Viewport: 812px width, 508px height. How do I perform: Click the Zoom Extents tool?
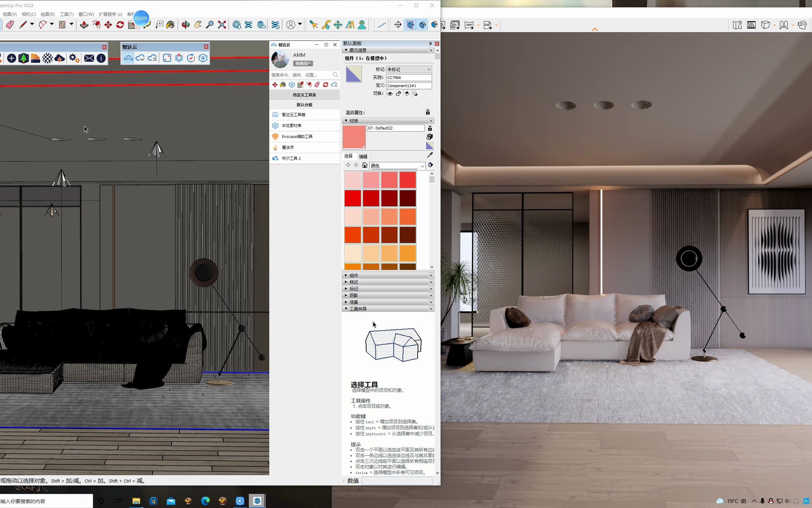222,25
